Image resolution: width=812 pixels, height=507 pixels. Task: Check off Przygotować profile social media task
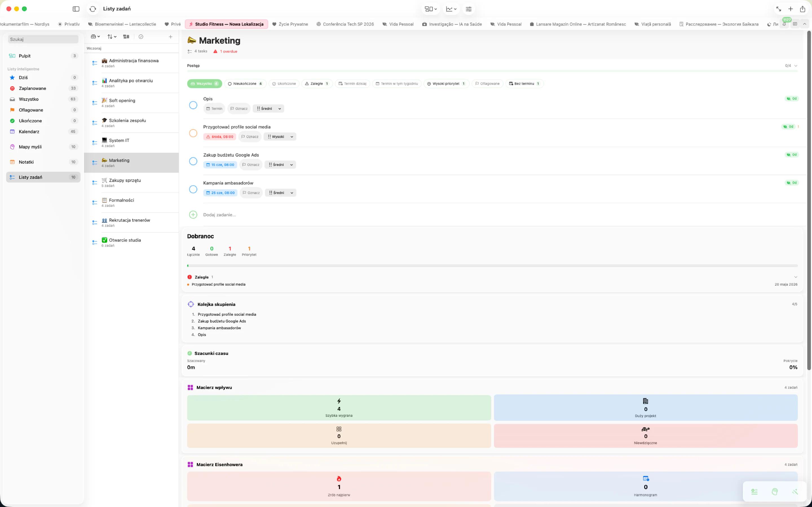click(x=193, y=133)
